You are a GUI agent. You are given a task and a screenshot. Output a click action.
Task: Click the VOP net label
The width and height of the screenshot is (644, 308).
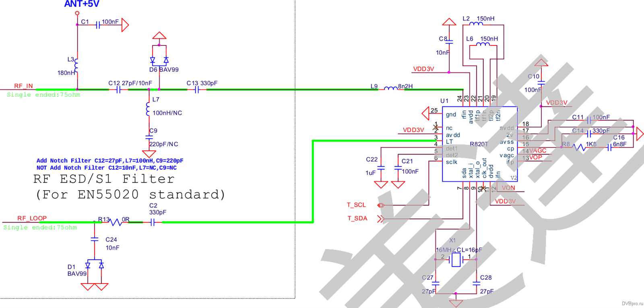(535, 157)
